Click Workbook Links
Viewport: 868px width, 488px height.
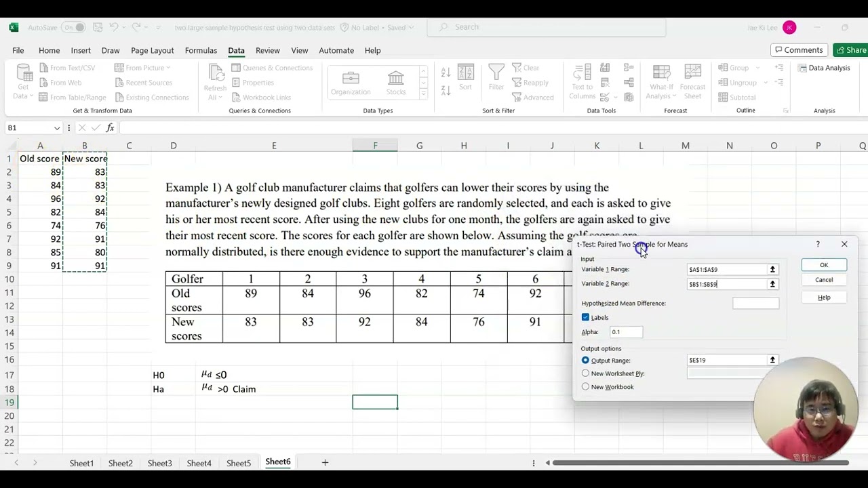261,98
